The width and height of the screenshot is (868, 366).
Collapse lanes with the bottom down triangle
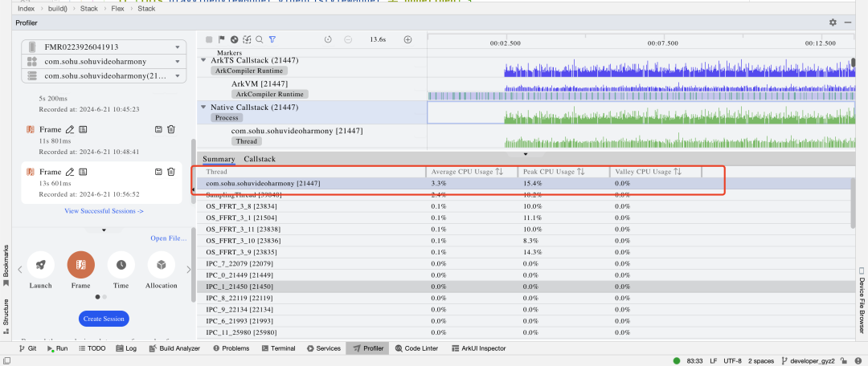(x=526, y=153)
